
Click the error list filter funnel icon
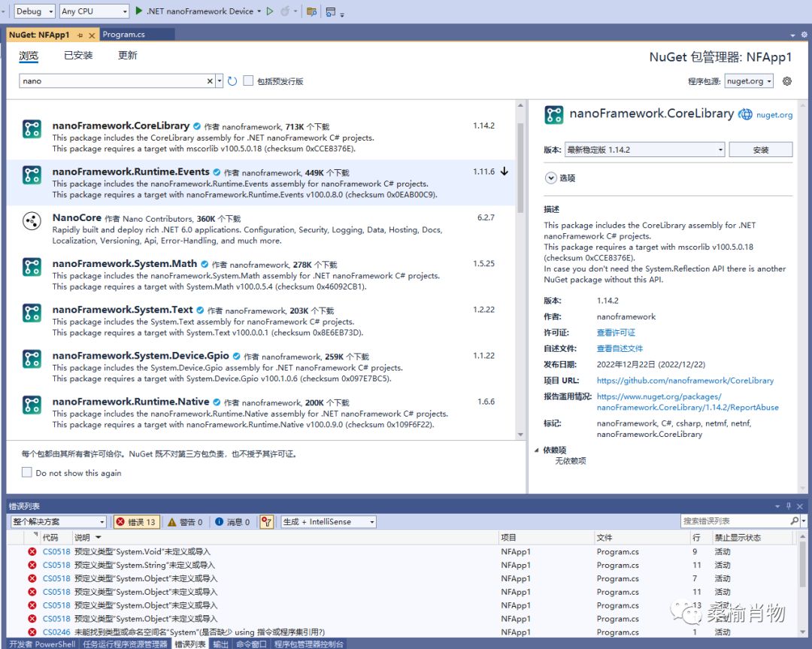(x=266, y=522)
